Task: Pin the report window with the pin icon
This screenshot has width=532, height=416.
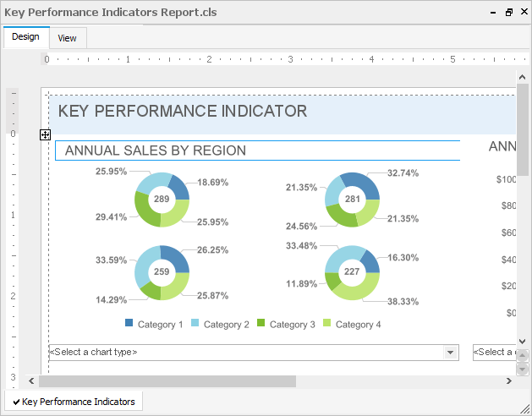Action: click(x=494, y=12)
